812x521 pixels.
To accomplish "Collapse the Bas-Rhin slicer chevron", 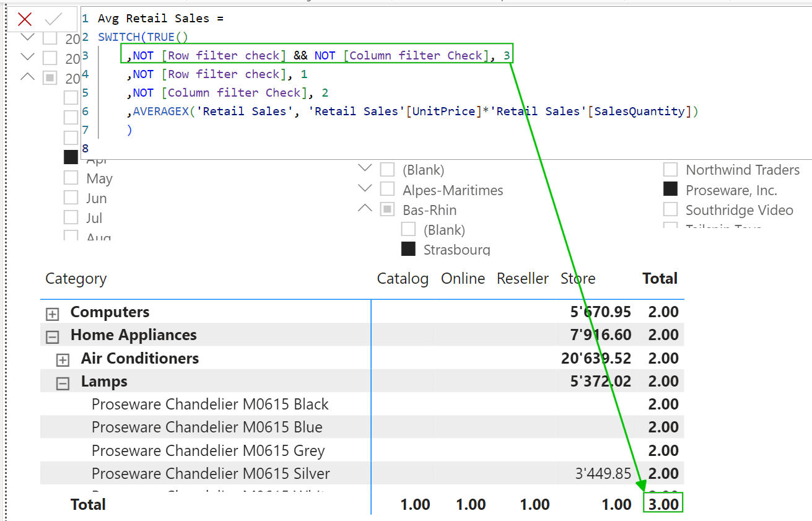I will tap(365, 209).
